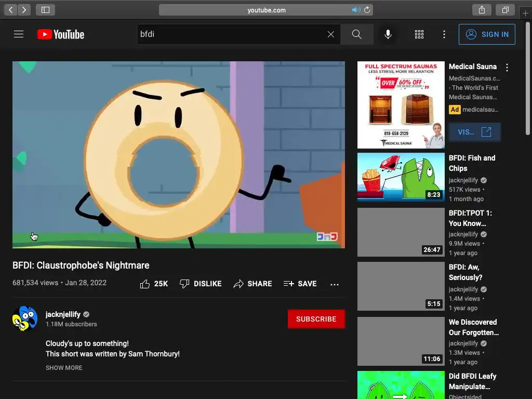This screenshot has width=532, height=399.
Task: Open the YouTube hamburger guide menu
Action: point(19,34)
